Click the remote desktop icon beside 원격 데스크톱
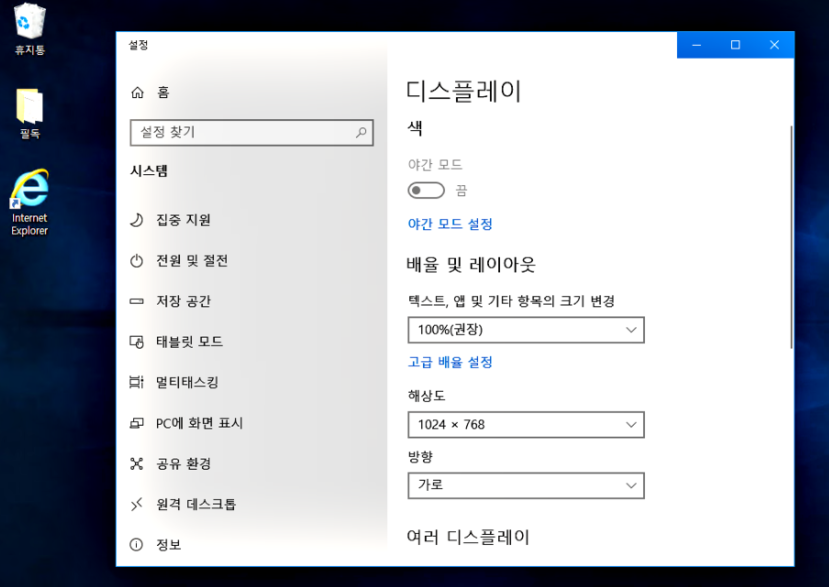Image resolution: width=829 pixels, height=587 pixels. [136, 505]
